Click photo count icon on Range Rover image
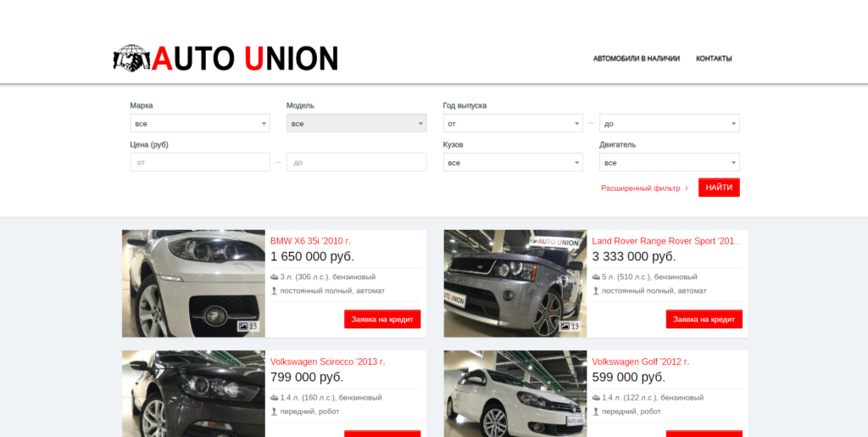This screenshot has width=868, height=437. 565,326
